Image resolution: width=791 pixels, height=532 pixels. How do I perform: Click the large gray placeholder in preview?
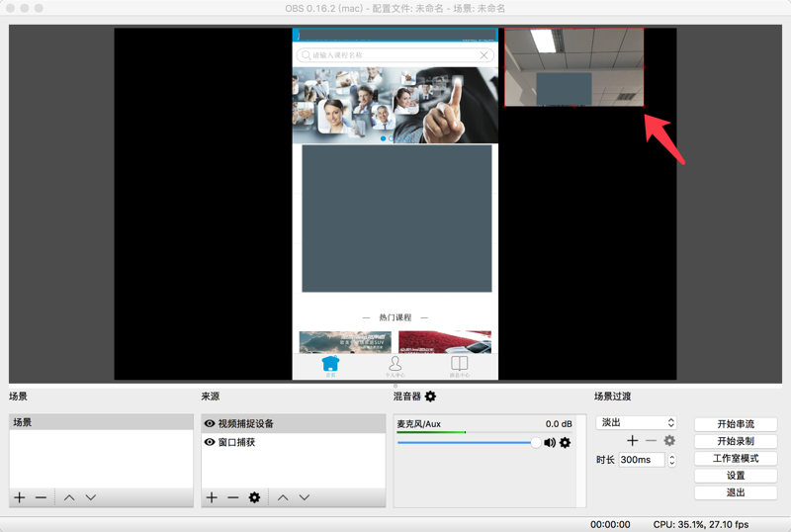[397, 219]
